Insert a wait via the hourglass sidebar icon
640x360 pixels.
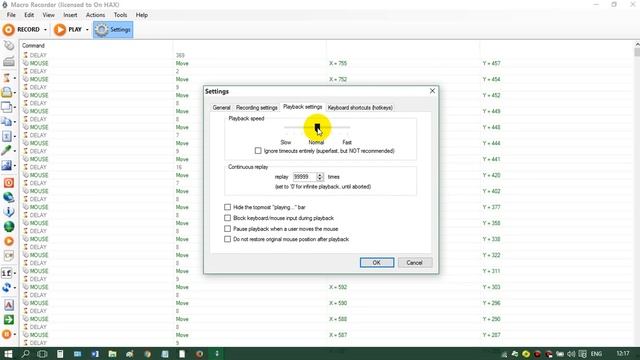coord(7,78)
